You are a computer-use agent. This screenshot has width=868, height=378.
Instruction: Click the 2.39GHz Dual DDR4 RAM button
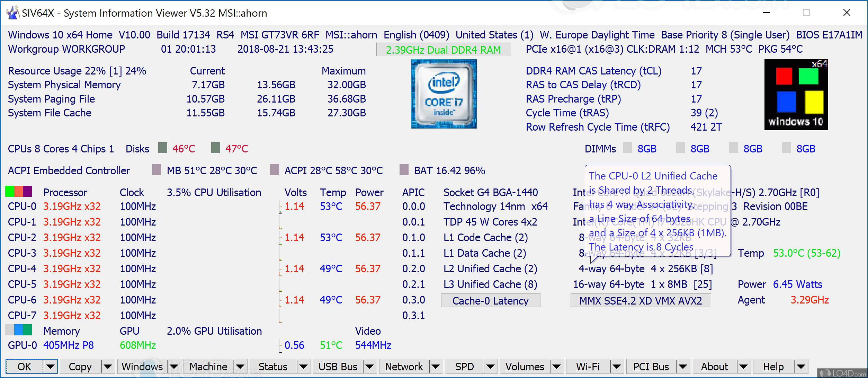pyautogui.click(x=444, y=50)
